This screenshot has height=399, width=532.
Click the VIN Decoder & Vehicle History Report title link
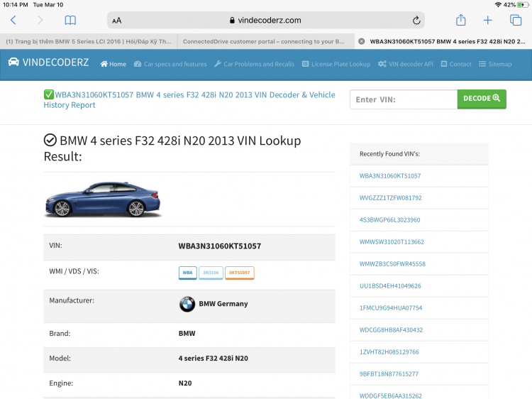click(x=189, y=100)
